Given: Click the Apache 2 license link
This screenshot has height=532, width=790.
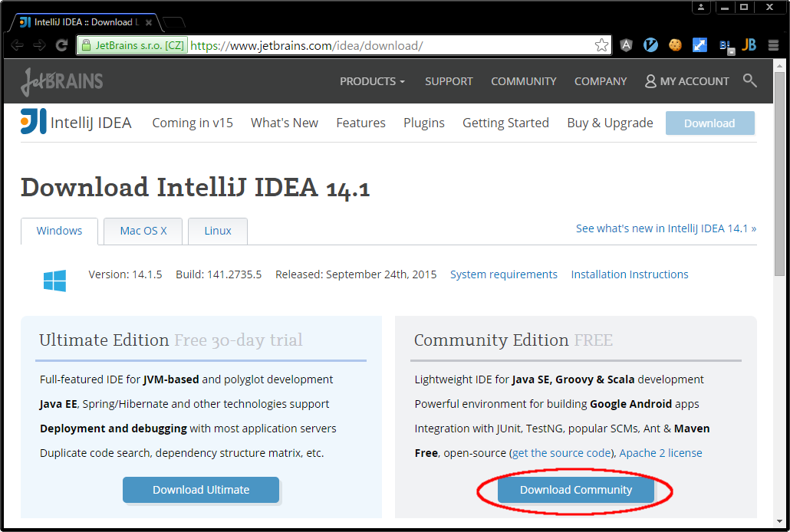Looking at the screenshot, I should point(660,452).
